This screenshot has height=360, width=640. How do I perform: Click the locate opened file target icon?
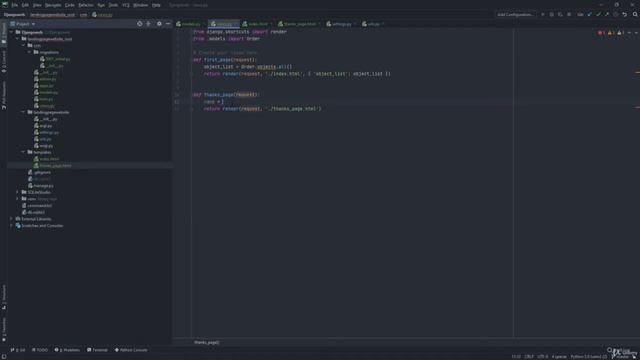coord(140,24)
